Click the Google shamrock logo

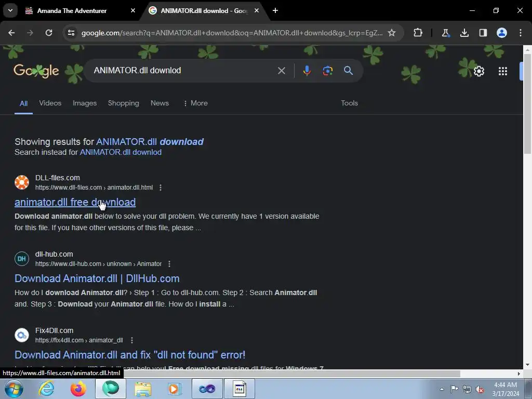pyautogui.click(x=36, y=71)
